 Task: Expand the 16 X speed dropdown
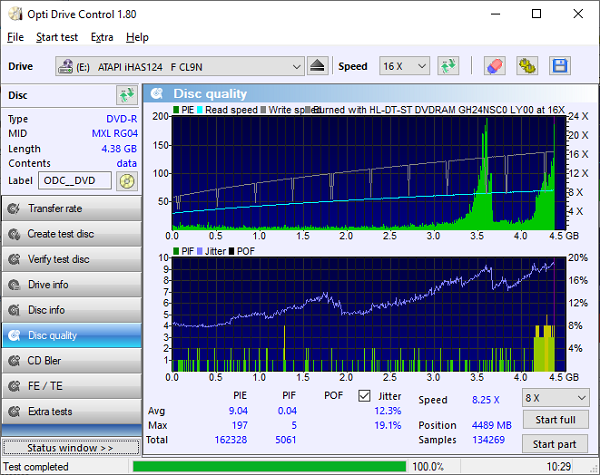[404, 66]
